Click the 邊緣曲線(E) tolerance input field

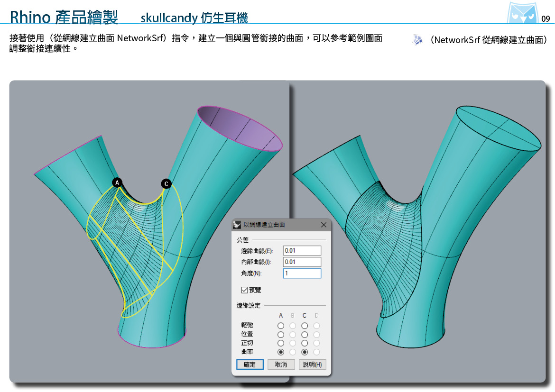[302, 250]
